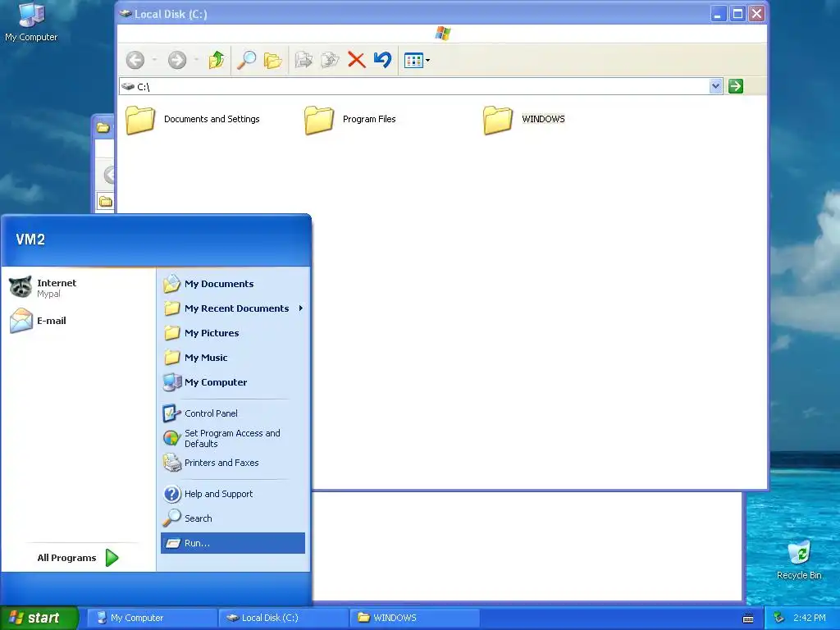Click the Move To toolbar icon

coord(304,60)
